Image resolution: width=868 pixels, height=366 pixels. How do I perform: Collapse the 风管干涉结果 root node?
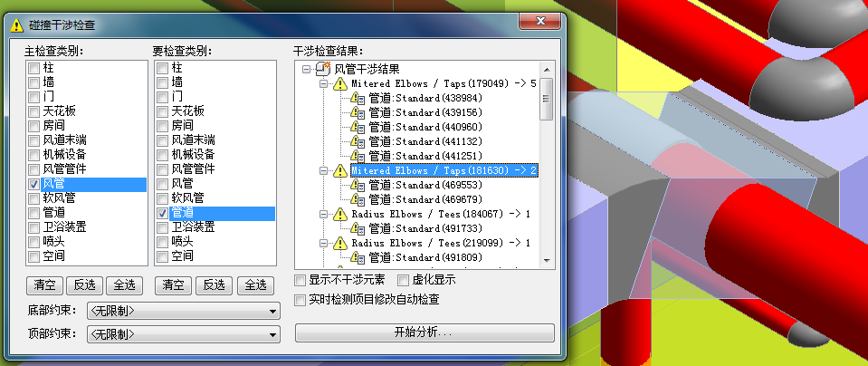pos(308,69)
